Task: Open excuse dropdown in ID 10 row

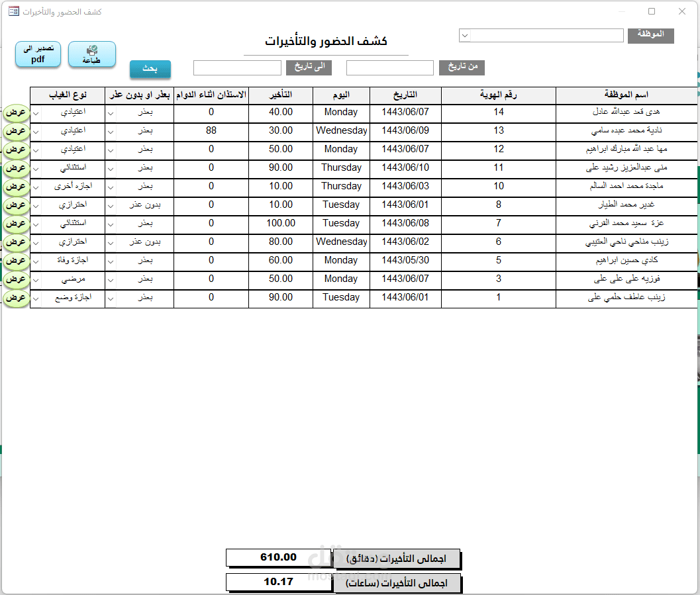Action: [111, 187]
